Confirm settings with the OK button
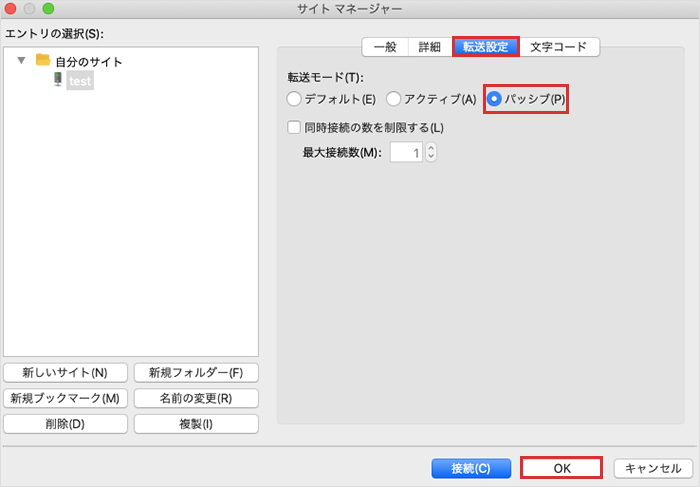Screen dimensions: 700x487 [x=561, y=468]
